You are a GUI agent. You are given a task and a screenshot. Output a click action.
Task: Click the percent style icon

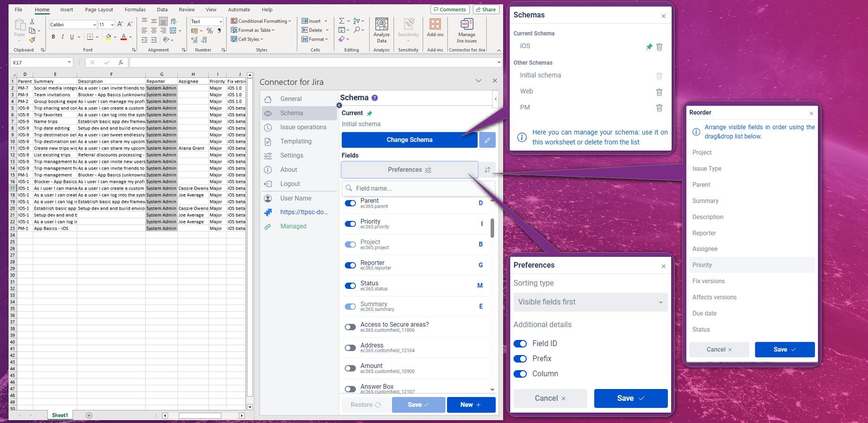pos(210,31)
